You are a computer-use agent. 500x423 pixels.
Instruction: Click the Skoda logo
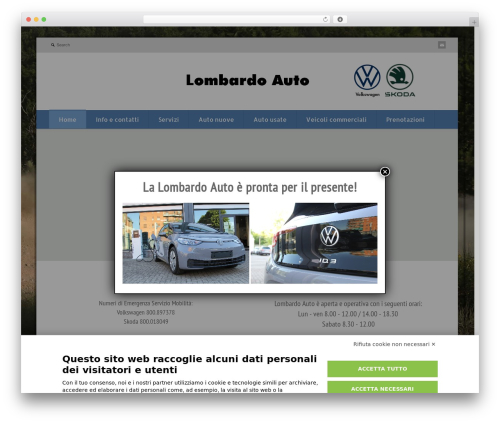point(400,80)
